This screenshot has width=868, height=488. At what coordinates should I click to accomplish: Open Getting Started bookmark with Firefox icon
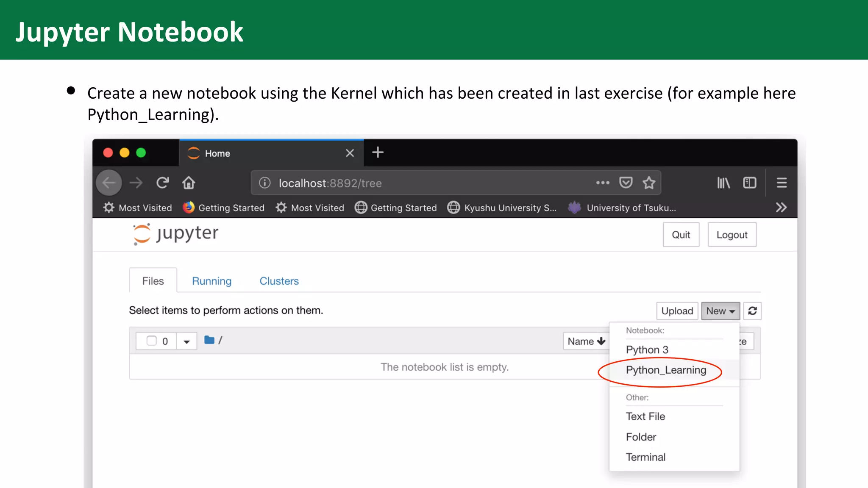coord(224,208)
